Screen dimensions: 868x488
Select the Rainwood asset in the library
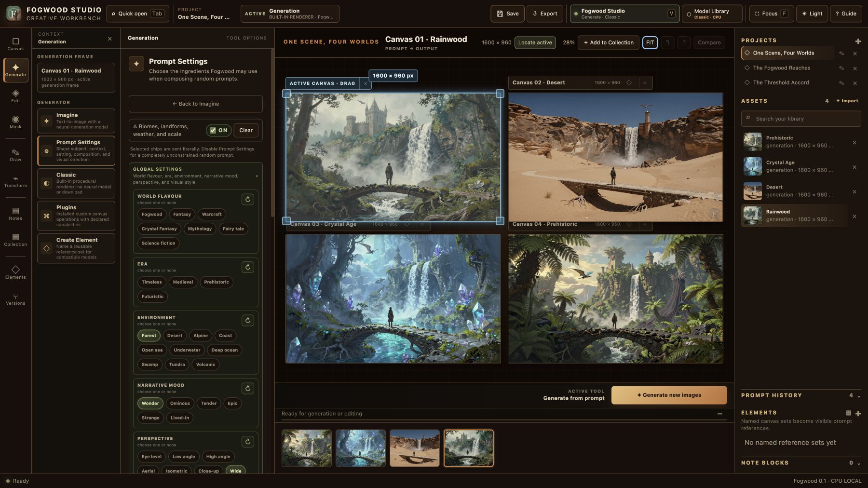coord(794,216)
